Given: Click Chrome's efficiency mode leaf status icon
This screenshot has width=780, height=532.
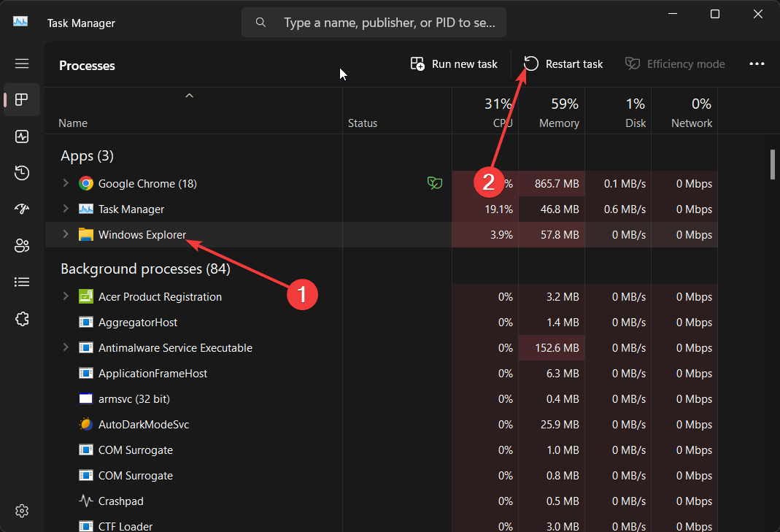Looking at the screenshot, I should pyautogui.click(x=435, y=183).
